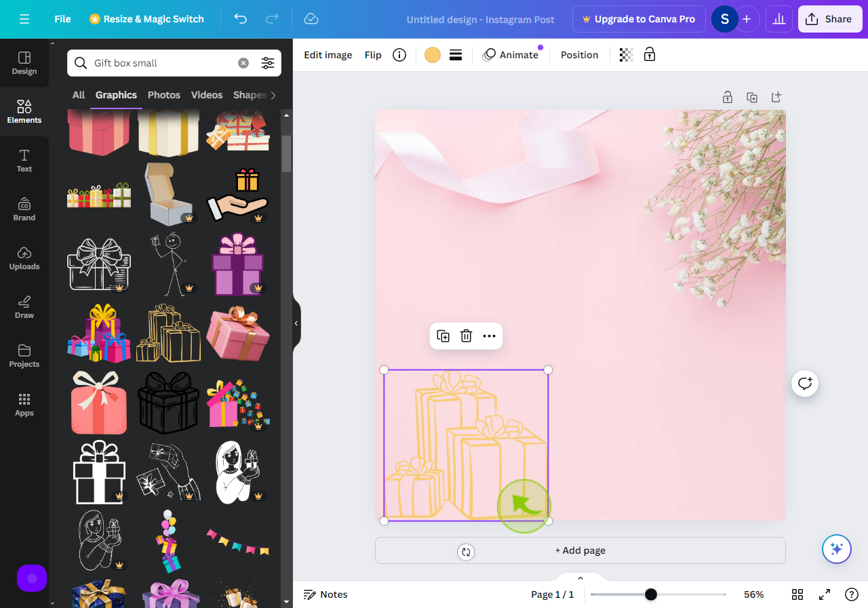Open the search filters icon
The height and width of the screenshot is (608, 868).
[x=268, y=63]
